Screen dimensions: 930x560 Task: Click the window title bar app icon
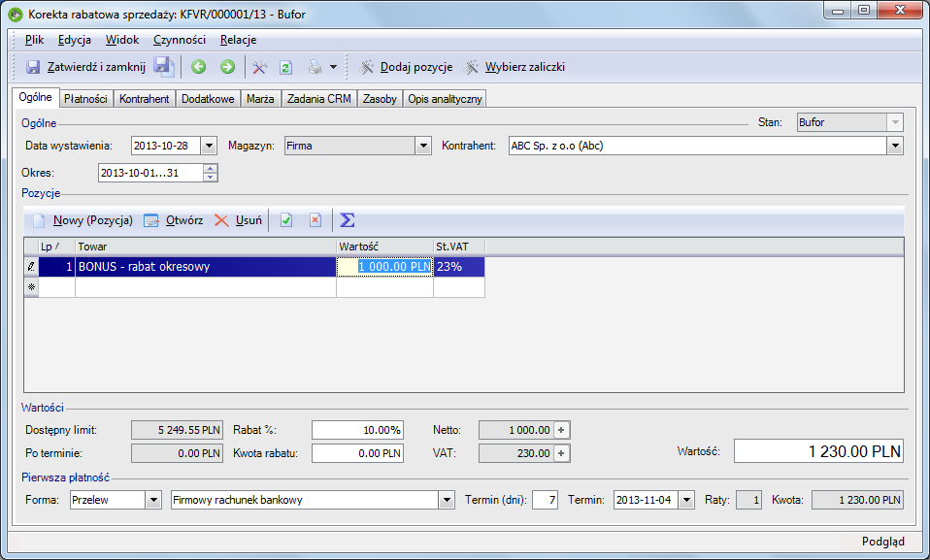coord(16,15)
